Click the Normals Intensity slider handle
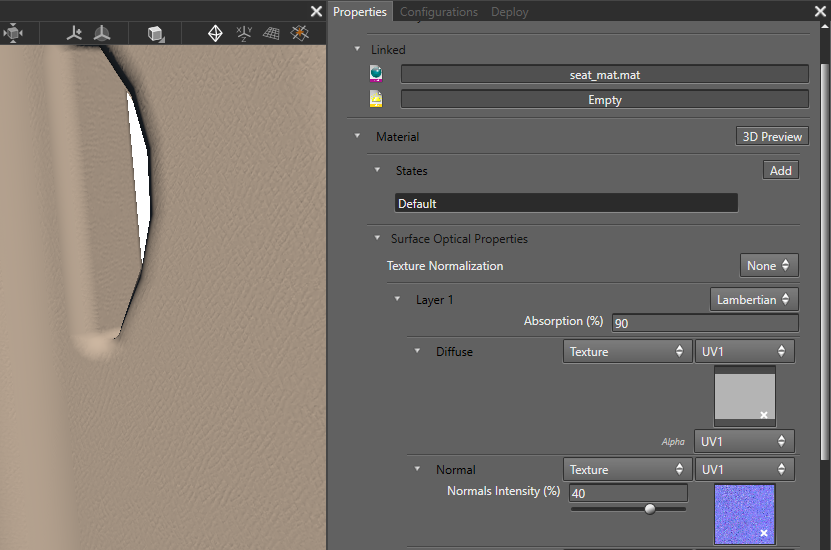Image resolution: width=831 pixels, height=550 pixels. coord(650,509)
